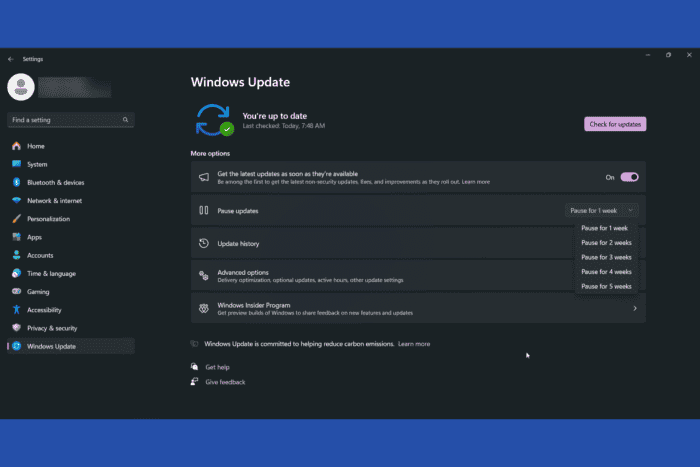Viewport: 700px width, 467px height.
Task: Open Learn more link about carbon emissions
Action: coord(414,344)
